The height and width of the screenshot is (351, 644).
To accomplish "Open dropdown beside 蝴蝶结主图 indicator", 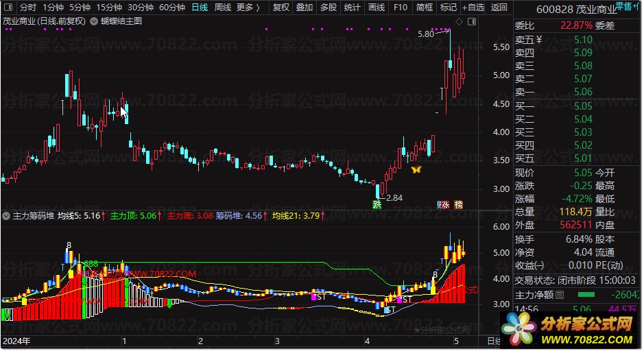I will click(x=94, y=21).
